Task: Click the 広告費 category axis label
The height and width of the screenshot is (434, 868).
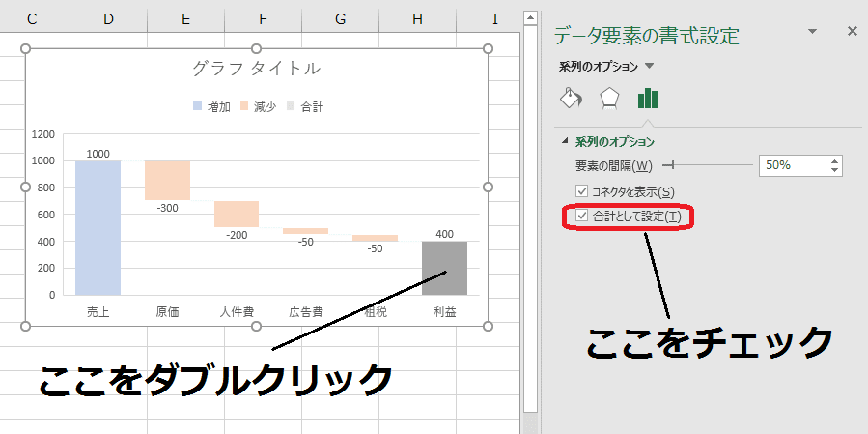Action: (x=305, y=312)
